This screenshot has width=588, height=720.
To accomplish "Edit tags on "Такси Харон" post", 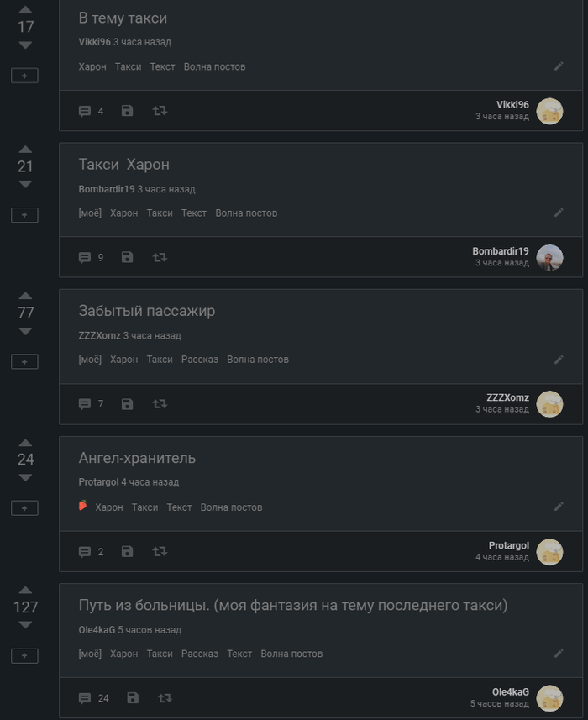I will click(x=559, y=213).
